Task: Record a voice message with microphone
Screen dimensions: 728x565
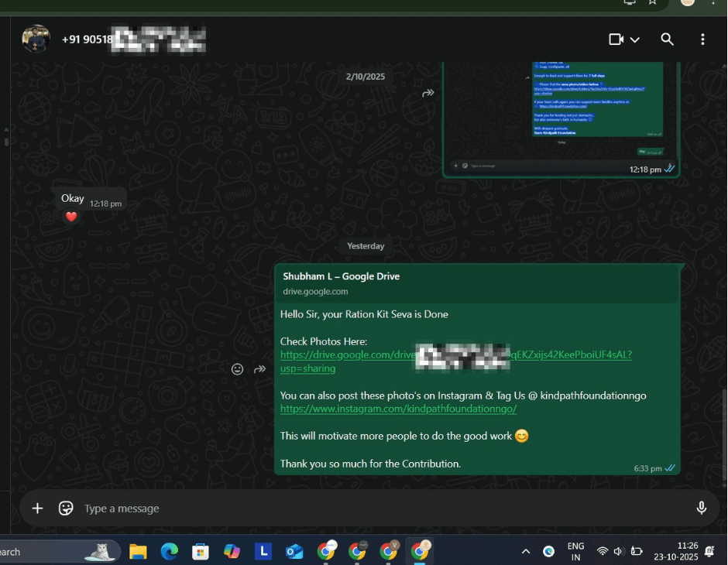Action: click(701, 508)
